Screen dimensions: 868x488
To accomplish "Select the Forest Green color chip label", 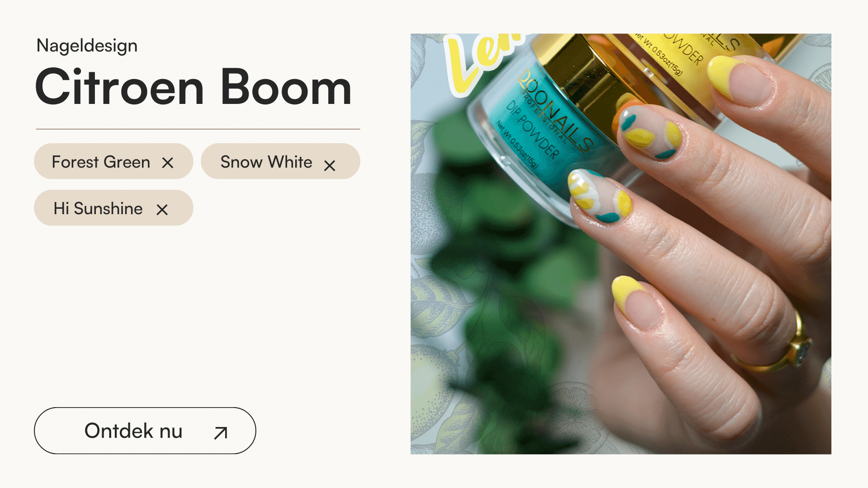I will [x=101, y=162].
